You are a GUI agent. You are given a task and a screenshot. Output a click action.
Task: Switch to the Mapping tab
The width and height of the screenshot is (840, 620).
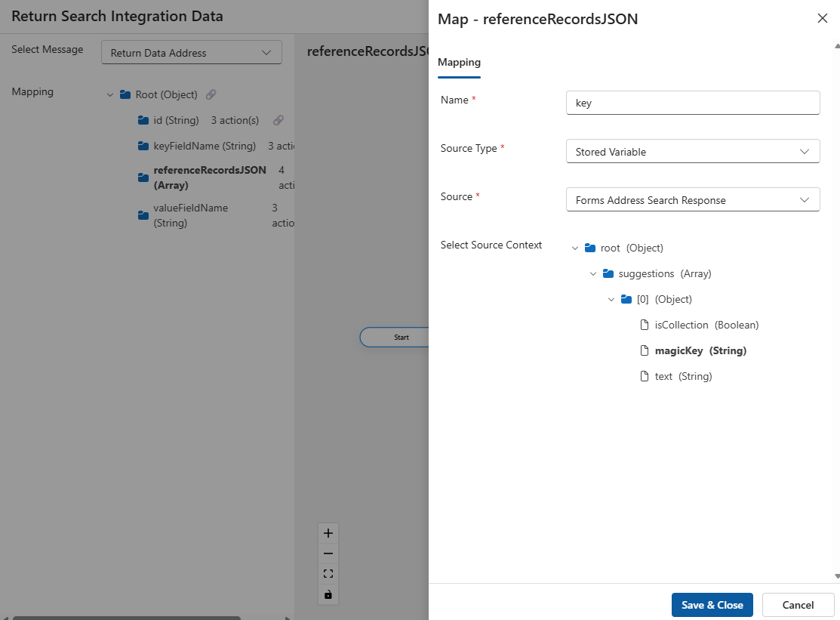click(459, 63)
